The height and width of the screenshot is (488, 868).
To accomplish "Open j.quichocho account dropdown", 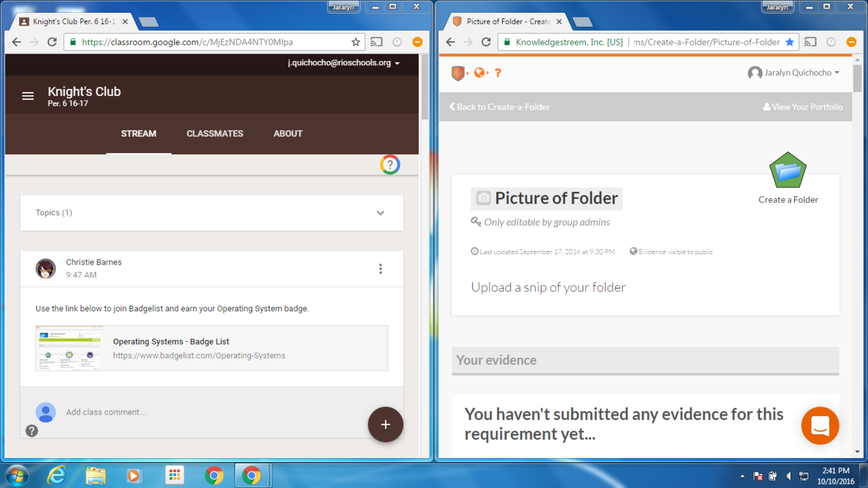I will (344, 63).
